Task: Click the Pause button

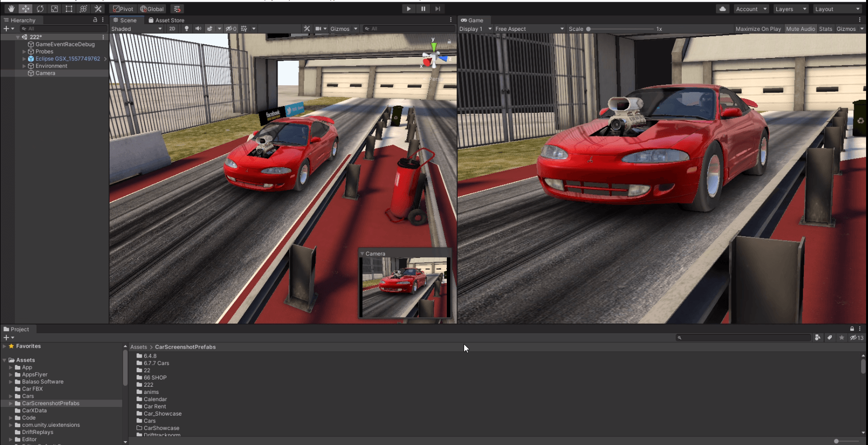Action: pos(423,9)
